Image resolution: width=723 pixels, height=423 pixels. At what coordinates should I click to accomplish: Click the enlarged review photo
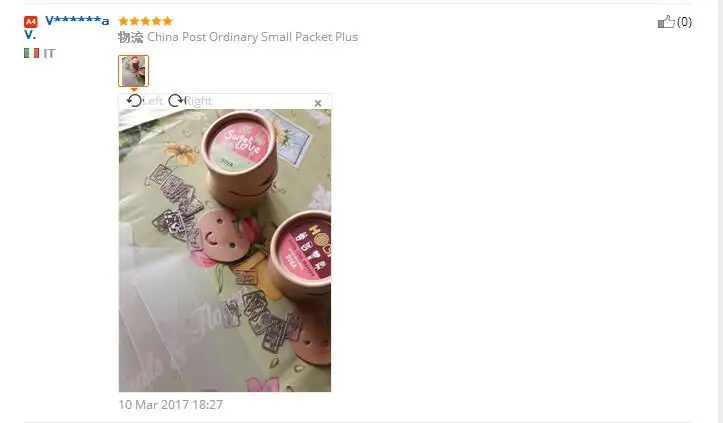tap(225, 250)
